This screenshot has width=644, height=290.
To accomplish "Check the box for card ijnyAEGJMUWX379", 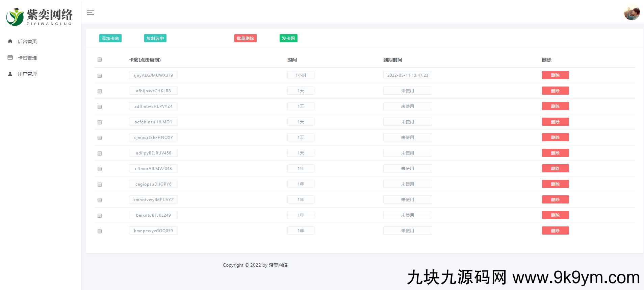I will (x=100, y=76).
